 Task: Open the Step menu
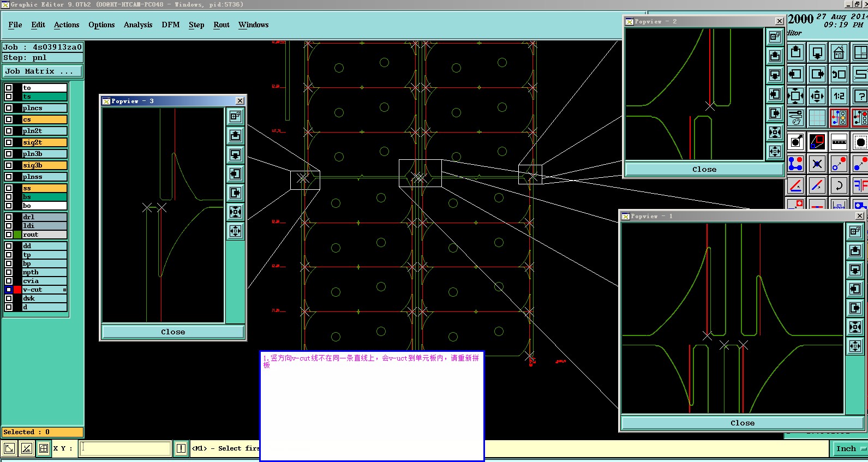196,25
